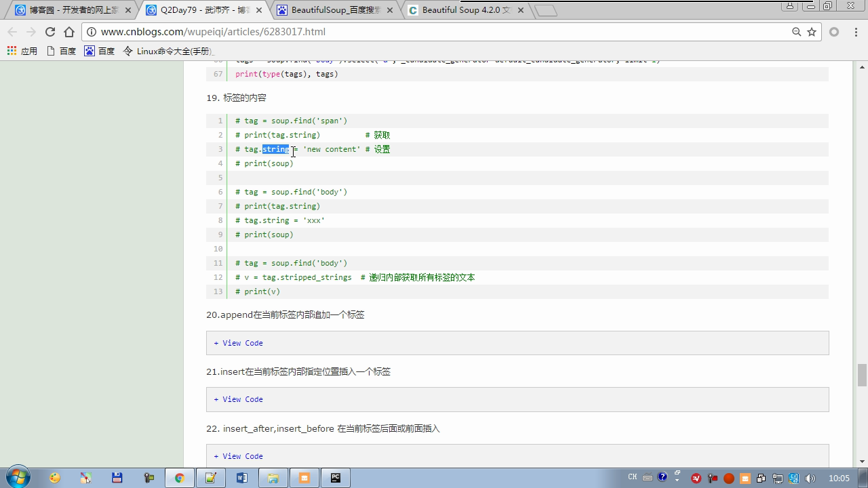The height and width of the screenshot is (488, 868).
Task: Click the volume speaker icon in system tray
Action: 810,479
